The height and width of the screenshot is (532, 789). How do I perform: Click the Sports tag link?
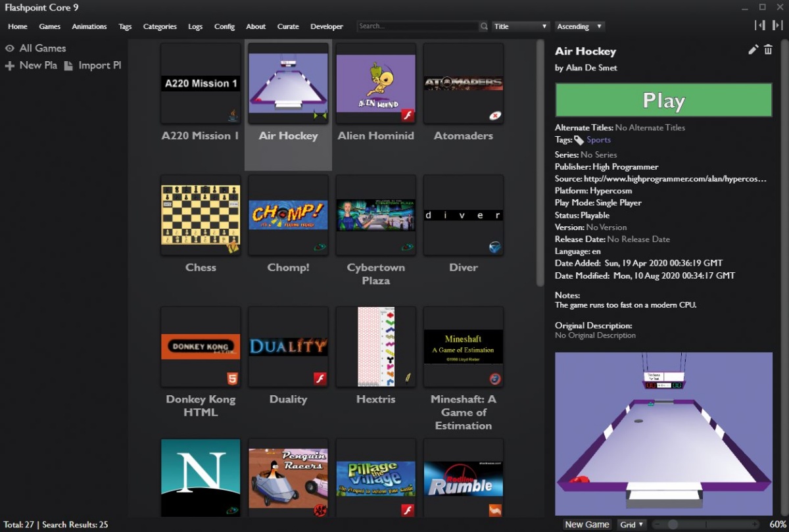[598, 140]
